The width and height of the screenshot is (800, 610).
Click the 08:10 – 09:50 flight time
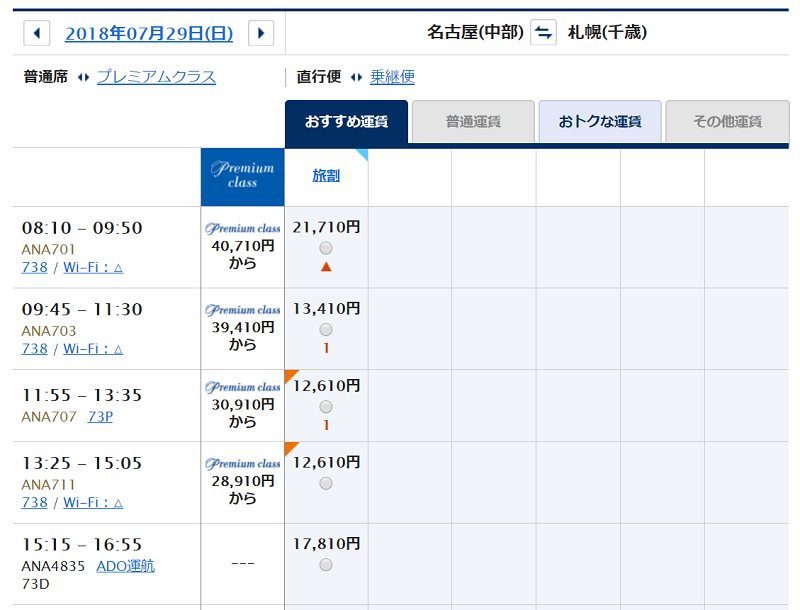82,228
